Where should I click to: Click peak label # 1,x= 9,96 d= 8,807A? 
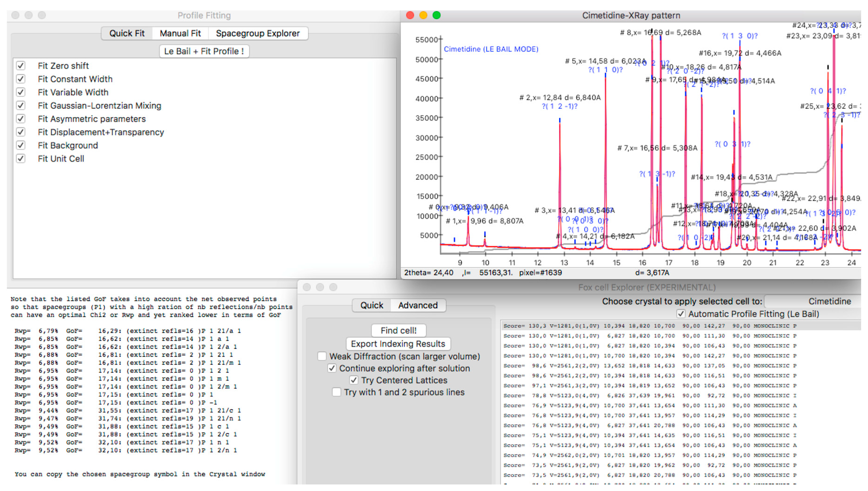(x=485, y=221)
